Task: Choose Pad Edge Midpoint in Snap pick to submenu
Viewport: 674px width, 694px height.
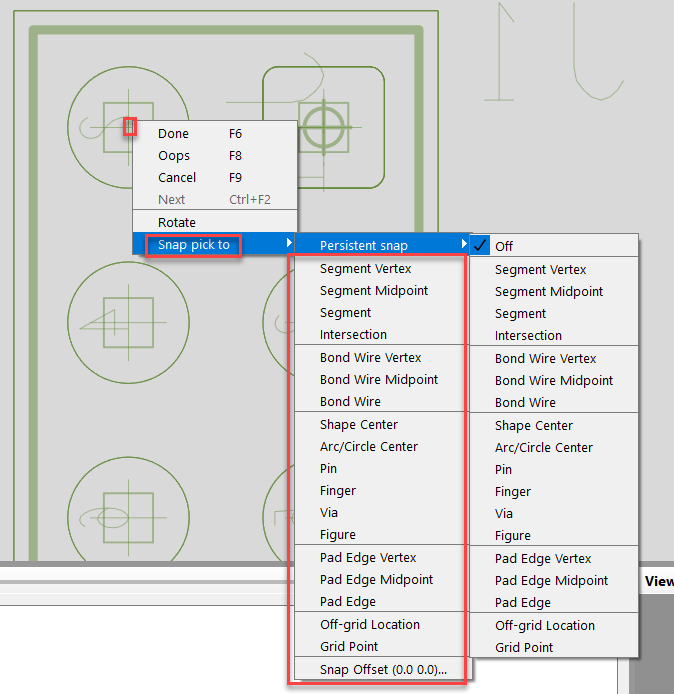Action: pos(376,579)
